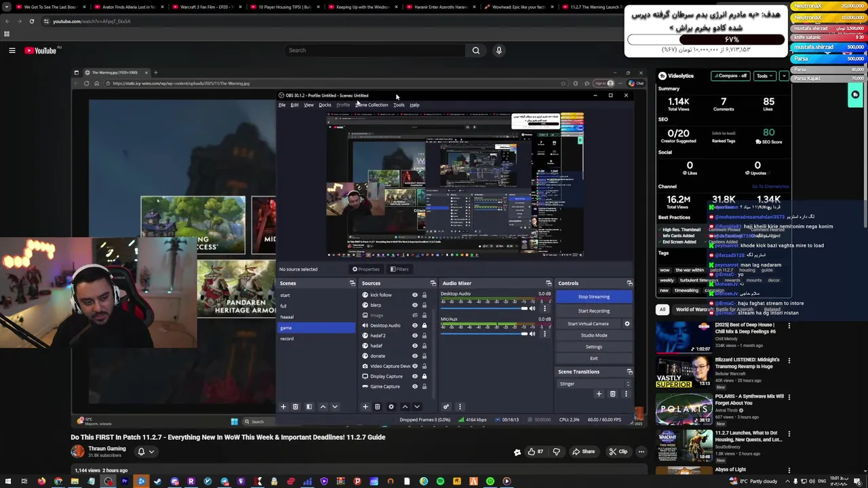The image size is (868, 488).
Task: Click the Clip button under the video
Action: click(618, 451)
